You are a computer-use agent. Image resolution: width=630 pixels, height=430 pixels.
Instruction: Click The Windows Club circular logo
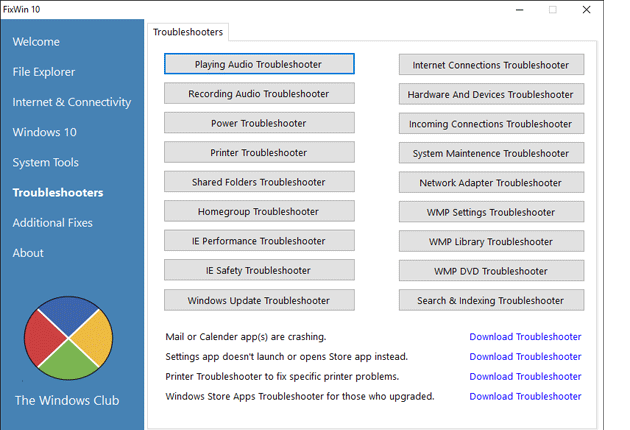click(68, 338)
